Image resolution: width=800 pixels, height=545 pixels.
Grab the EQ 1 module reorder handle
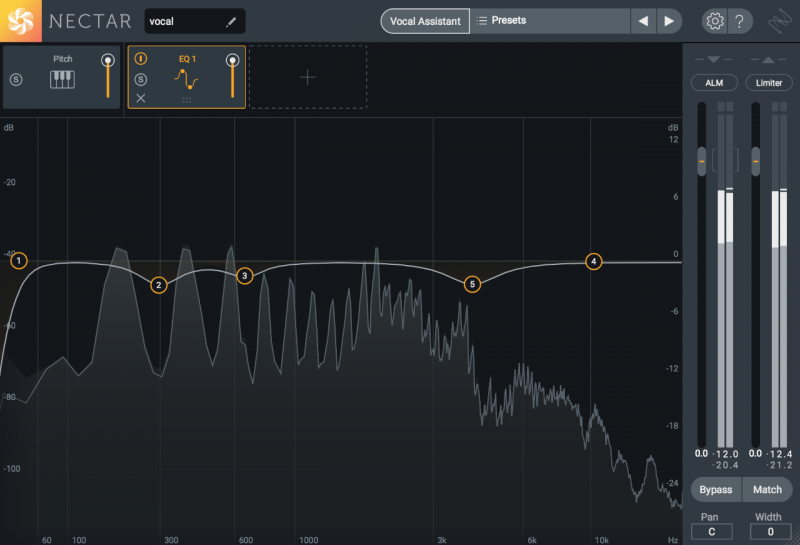point(187,101)
